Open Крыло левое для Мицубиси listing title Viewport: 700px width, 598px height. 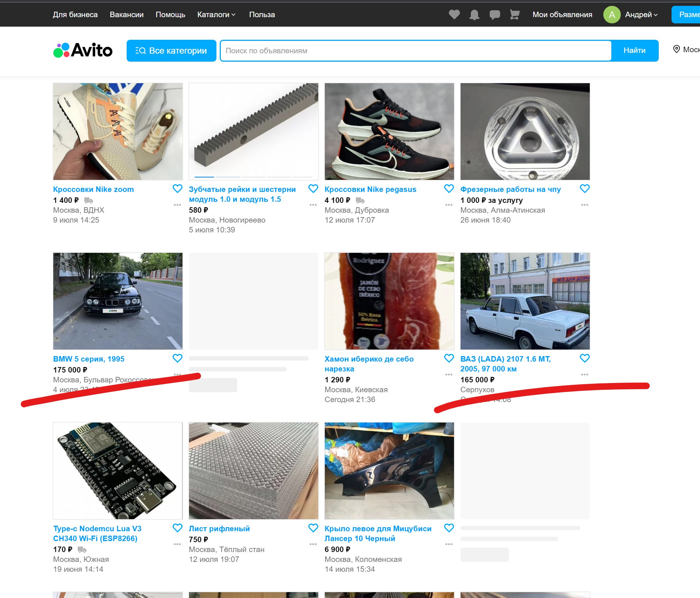(378, 534)
